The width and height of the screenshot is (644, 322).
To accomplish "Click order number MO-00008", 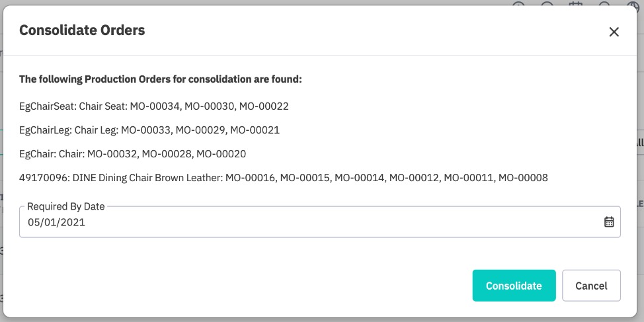I will [x=523, y=178].
